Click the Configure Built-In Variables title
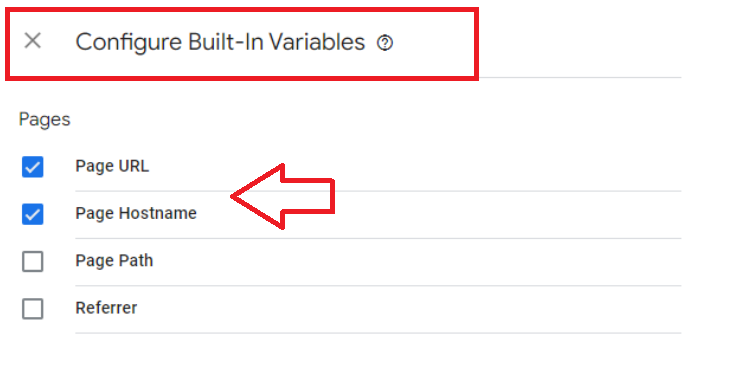The image size is (733, 370). point(220,42)
